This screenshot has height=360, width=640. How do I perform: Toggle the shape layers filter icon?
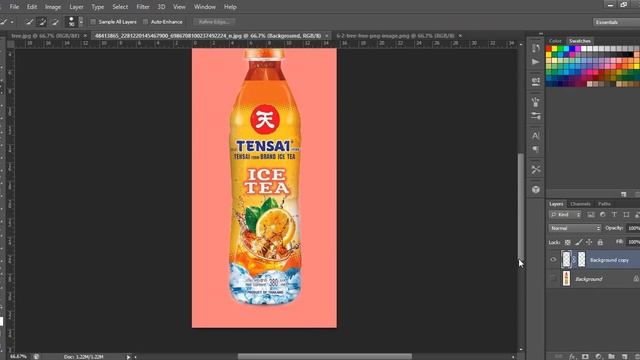click(x=626, y=215)
